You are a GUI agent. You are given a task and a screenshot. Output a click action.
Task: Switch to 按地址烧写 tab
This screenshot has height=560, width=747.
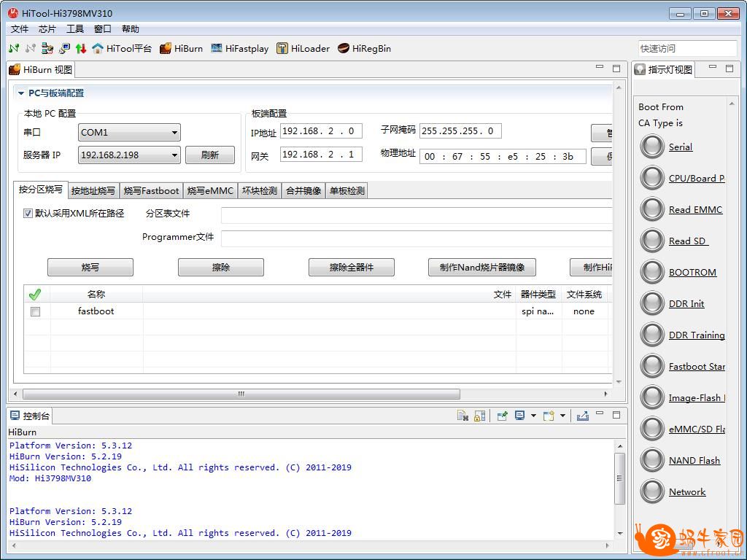click(93, 191)
